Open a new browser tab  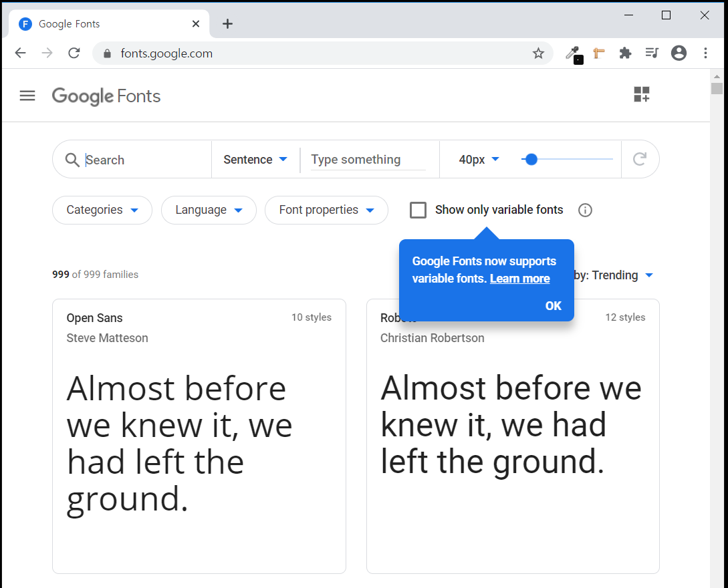click(227, 23)
